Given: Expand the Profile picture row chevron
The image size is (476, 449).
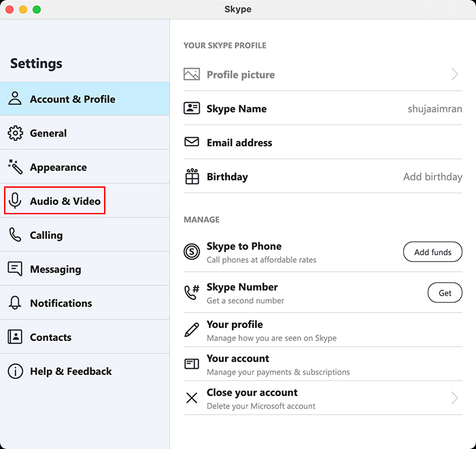Looking at the screenshot, I should (x=454, y=75).
